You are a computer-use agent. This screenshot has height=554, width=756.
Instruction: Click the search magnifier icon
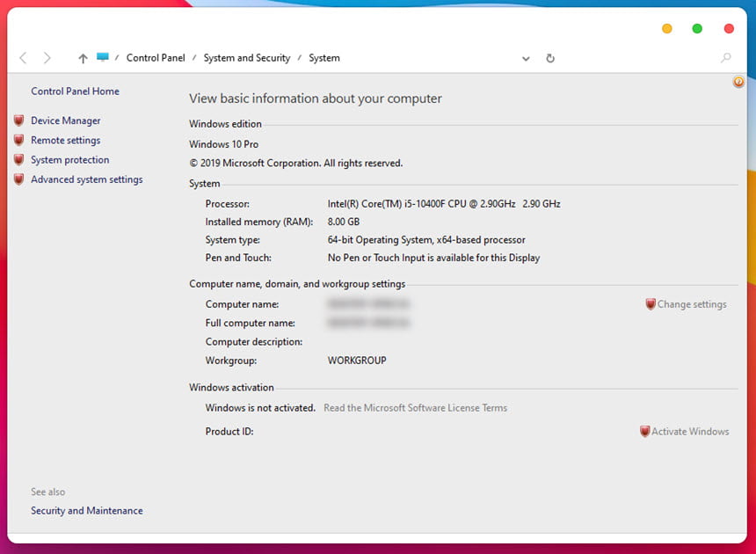coord(725,58)
